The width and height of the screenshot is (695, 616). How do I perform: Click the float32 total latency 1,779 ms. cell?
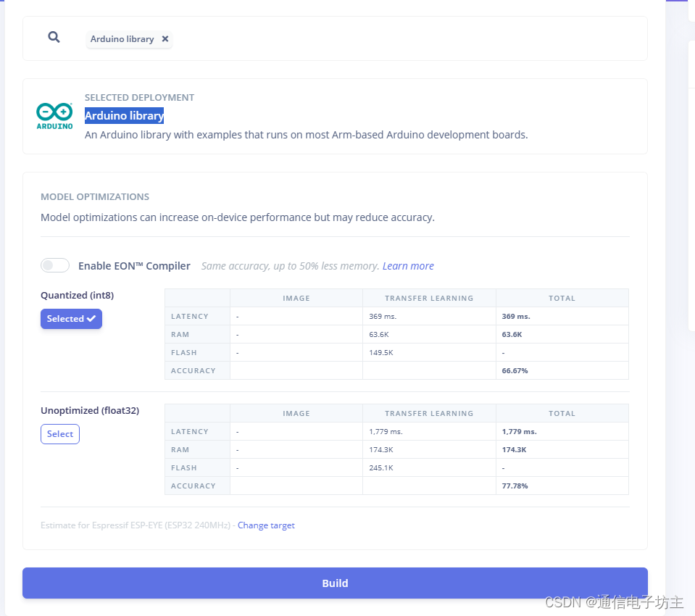coord(562,432)
